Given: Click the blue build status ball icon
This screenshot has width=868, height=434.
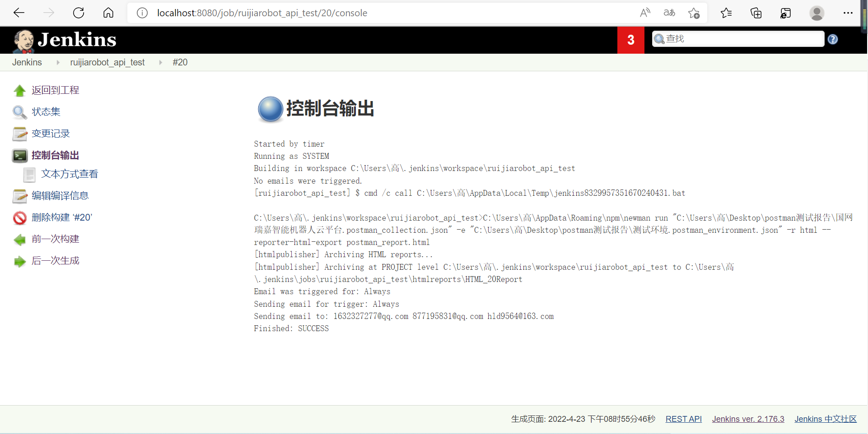Looking at the screenshot, I should (270, 109).
